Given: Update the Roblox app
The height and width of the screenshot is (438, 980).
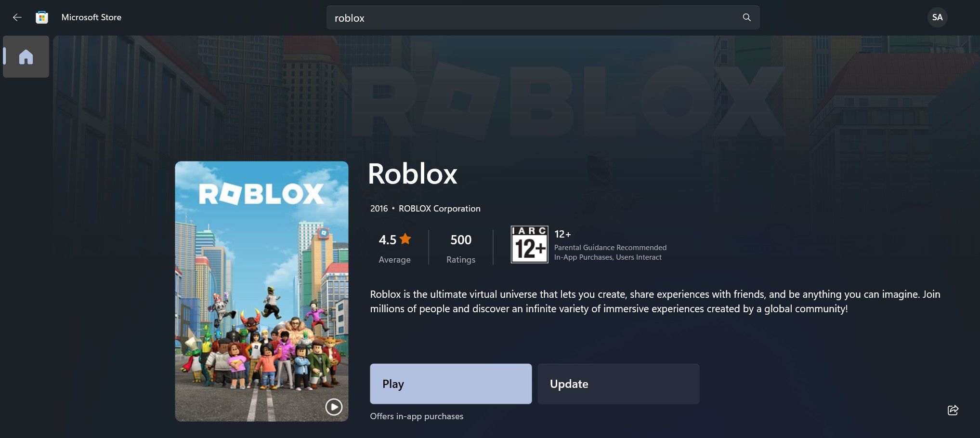Looking at the screenshot, I should [618, 384].
